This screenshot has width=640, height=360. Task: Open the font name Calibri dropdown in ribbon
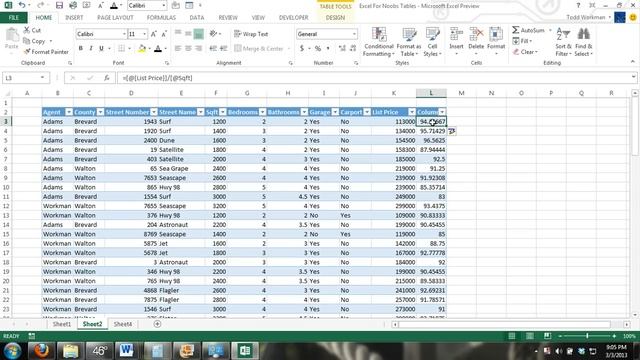coord(124,34)
